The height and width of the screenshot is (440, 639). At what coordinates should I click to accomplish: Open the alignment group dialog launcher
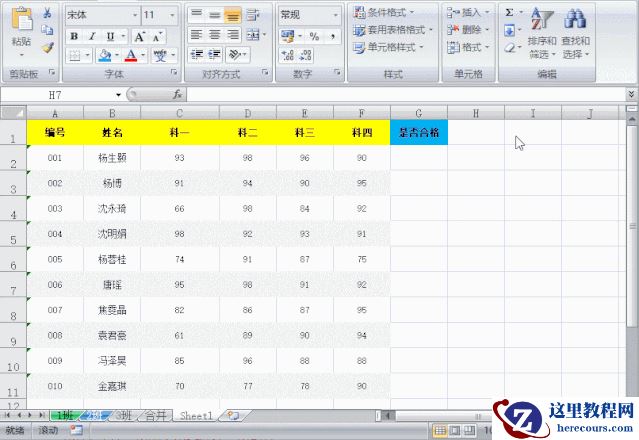(265, 72)
